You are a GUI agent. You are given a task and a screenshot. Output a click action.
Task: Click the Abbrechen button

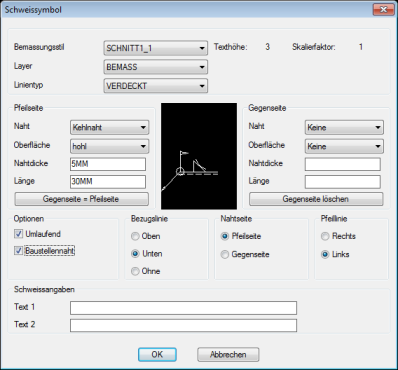coord(228,355)
